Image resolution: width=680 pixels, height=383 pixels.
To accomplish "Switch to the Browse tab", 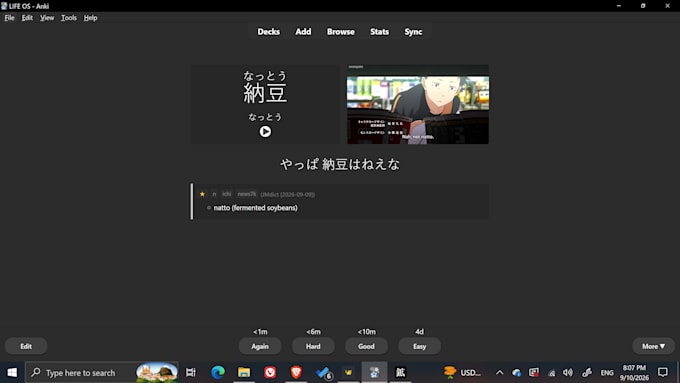I will point(340,32).
